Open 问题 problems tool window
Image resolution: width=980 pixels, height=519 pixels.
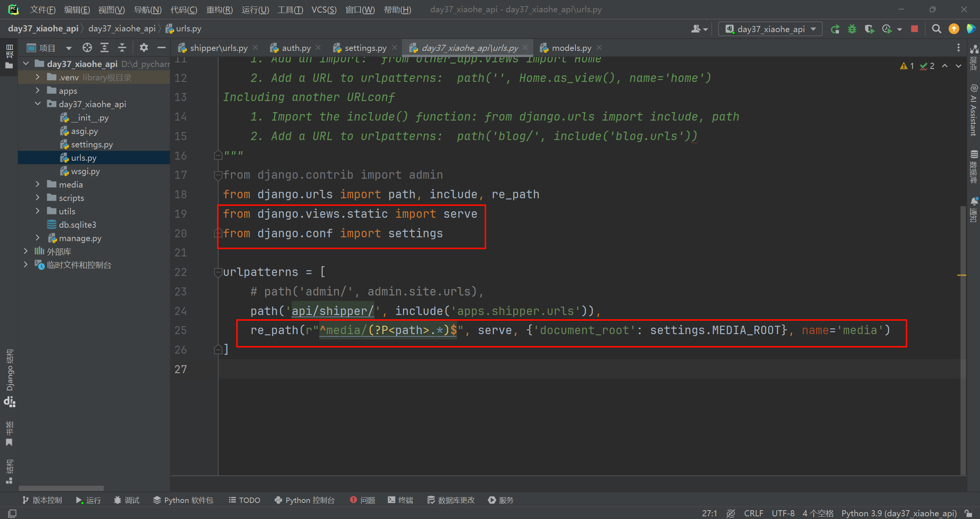pos(363,500)
